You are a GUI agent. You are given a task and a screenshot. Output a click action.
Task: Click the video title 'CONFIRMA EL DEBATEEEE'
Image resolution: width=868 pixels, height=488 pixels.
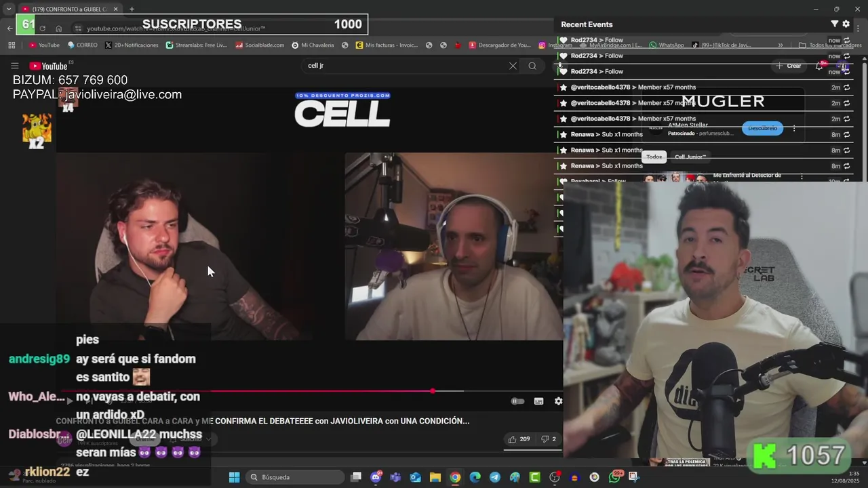pyautogui.click(x=262, y=421)
